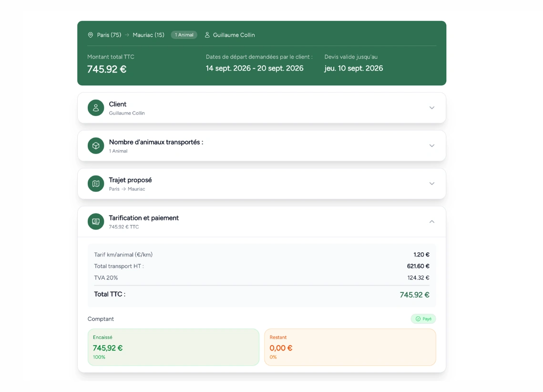Collapse the Tarification et paiement chevron
The height and width of the screenshot is (392, 543).
pyautogui.click(x=432, y=222)
